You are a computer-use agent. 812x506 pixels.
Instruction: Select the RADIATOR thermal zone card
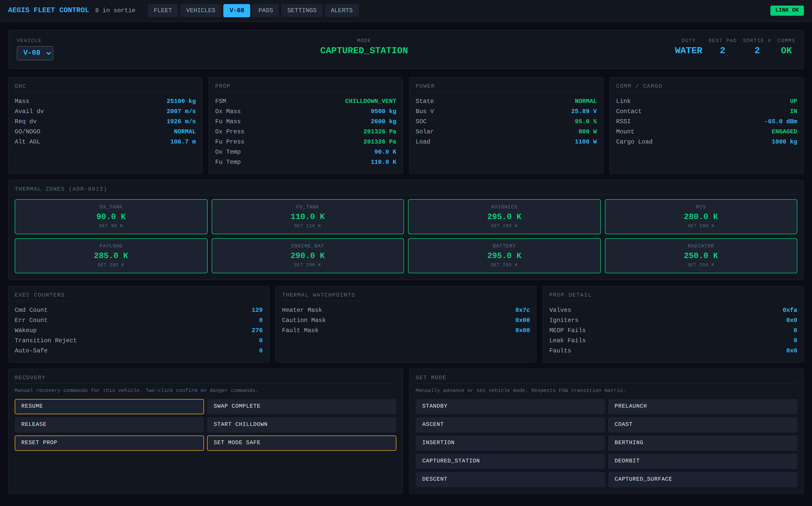point(701,256)
